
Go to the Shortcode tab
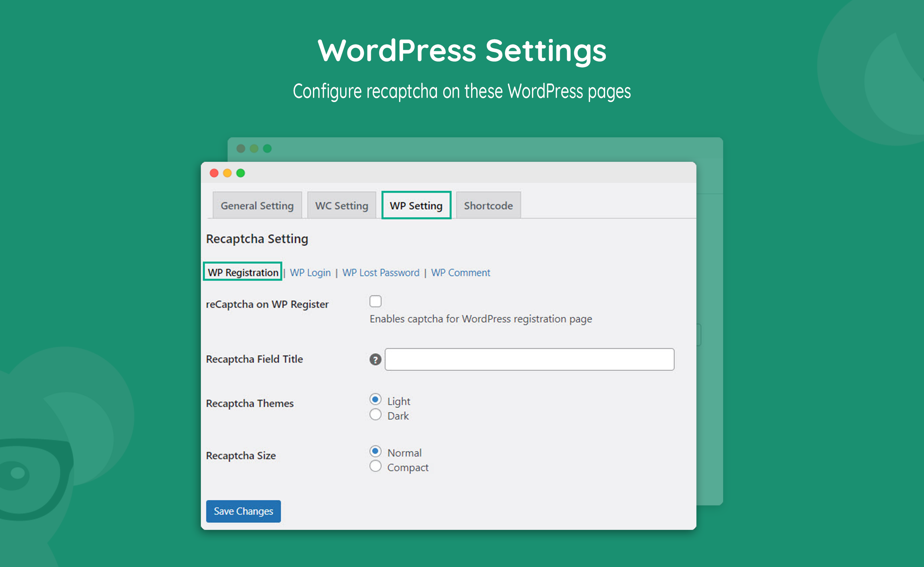coord(488,206)
